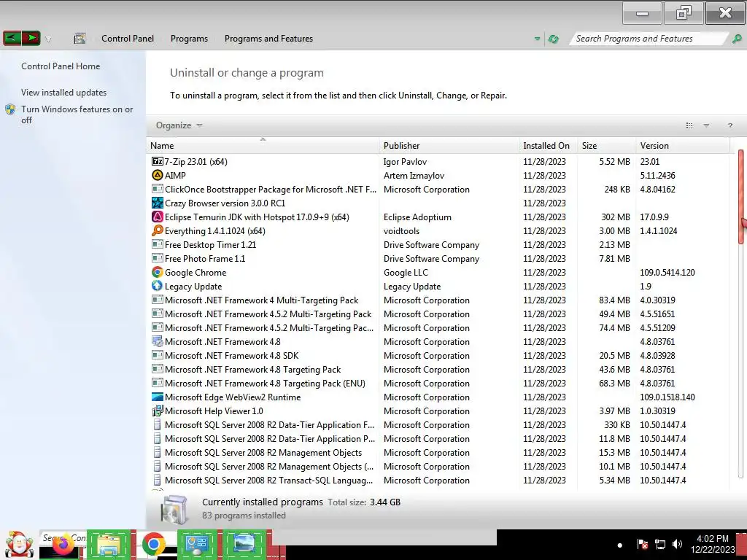Expand the view options dropdown arrow

click(x=706, y=125)
